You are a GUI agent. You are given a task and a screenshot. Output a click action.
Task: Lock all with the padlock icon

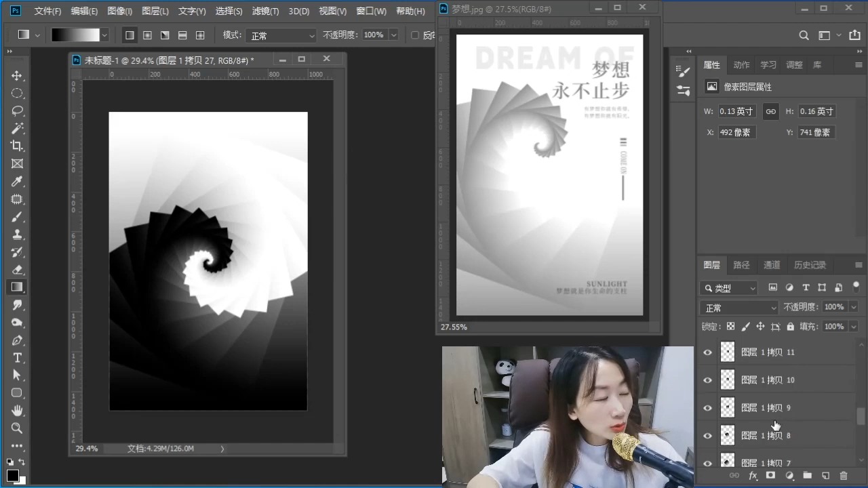click(790, 327)
